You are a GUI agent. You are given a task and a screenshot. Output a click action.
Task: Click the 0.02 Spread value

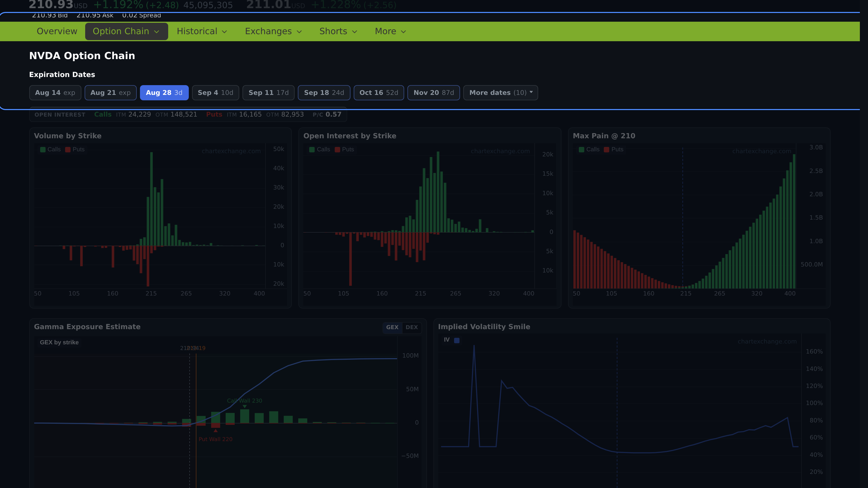(142, 15)
